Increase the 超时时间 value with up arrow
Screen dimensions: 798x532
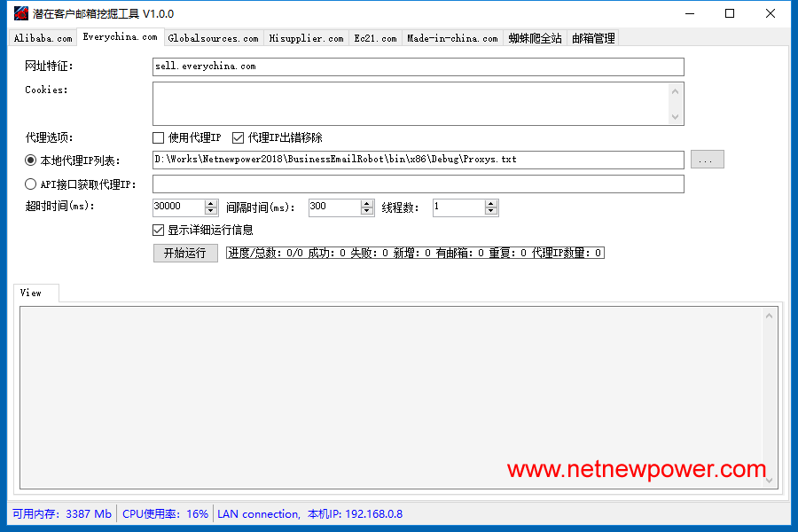211,203
